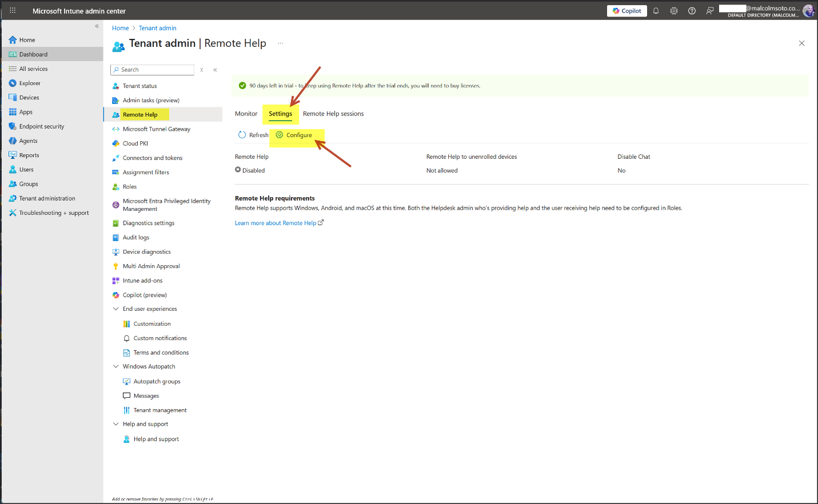The image size is (818, 504).
Task: Click the Tenant admin breadcrumb link
Action: [x=157, y=28]
